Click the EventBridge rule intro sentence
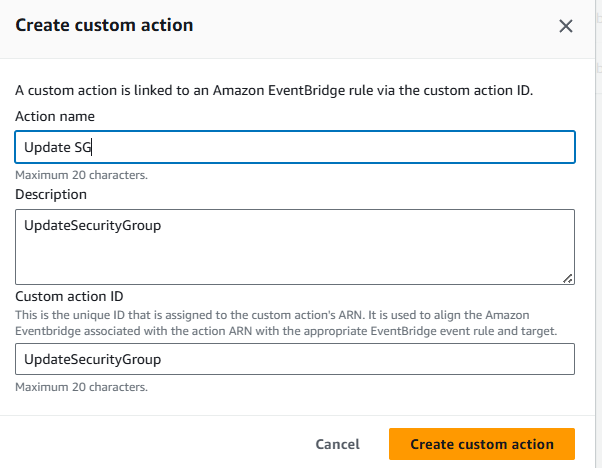The height and width of the screenshot is (468, 602). (274, 91)
